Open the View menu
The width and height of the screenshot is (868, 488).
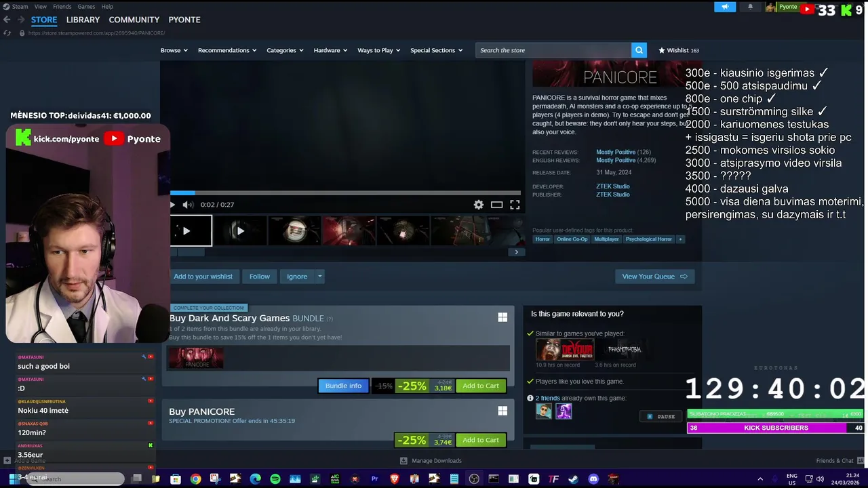coord(39,7)
